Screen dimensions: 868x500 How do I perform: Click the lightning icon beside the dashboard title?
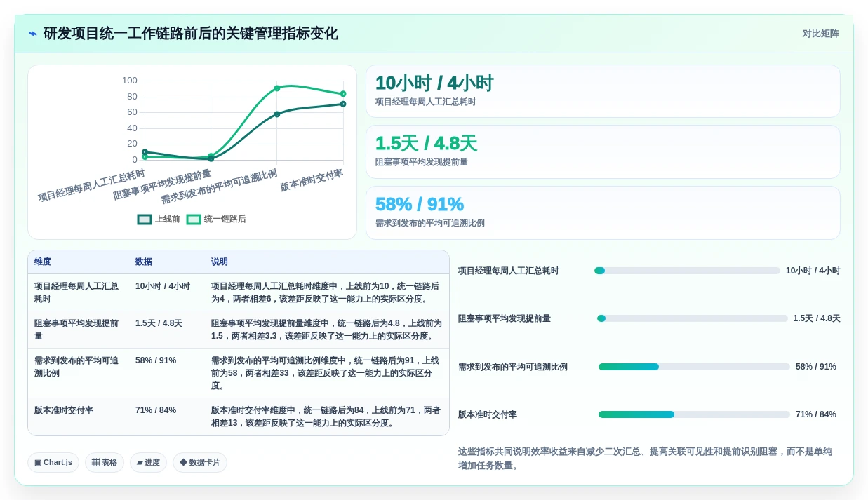click(x=33, y=34)
